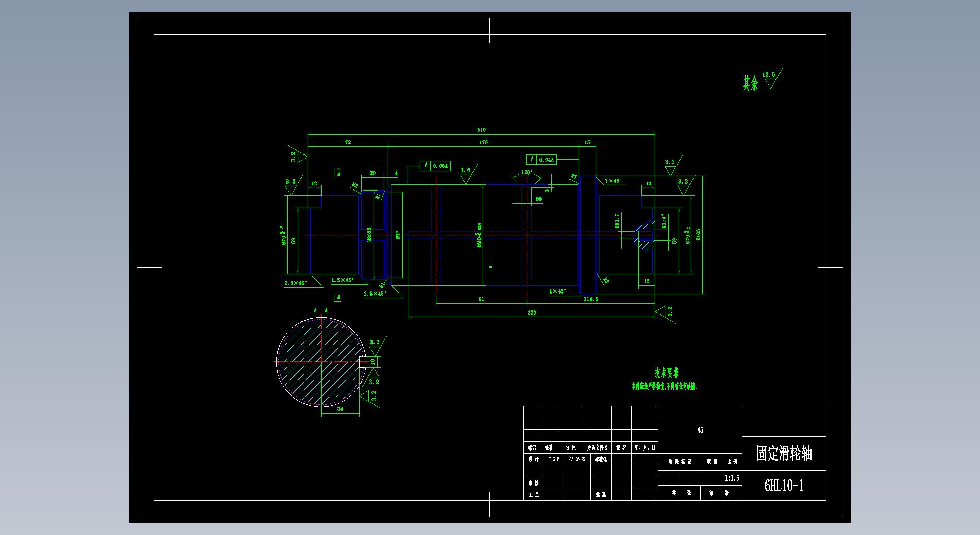Screen dimensions: 980x535
Task: Click the 0.04A runout tolerance frame
Action: click(542, 160)
